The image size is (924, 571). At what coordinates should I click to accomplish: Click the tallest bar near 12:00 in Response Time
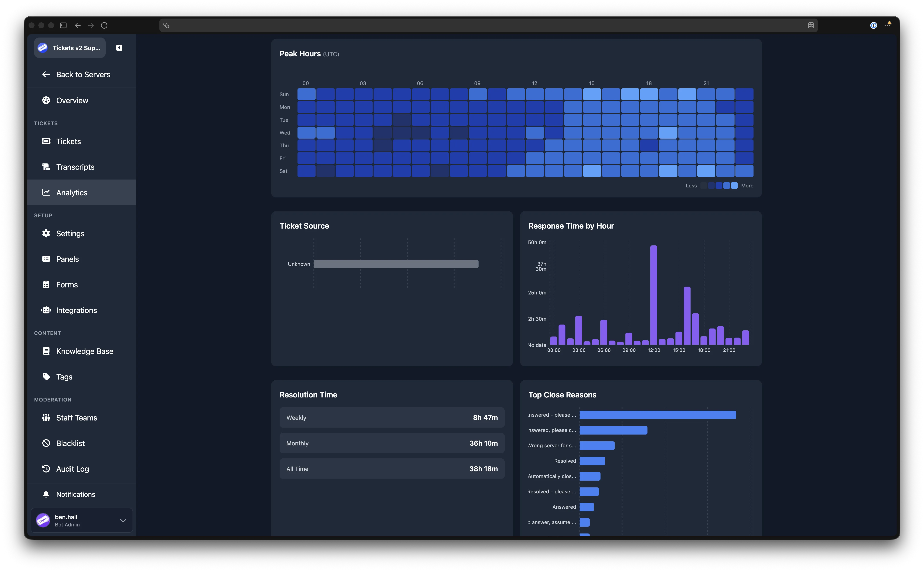tap(654, 295)
